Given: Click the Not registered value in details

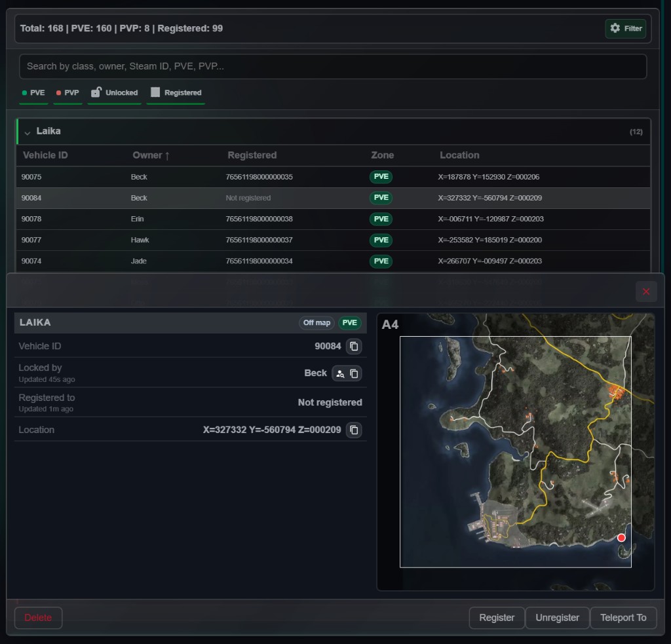Looking at the screenshot, I should (x=330, y=402).
